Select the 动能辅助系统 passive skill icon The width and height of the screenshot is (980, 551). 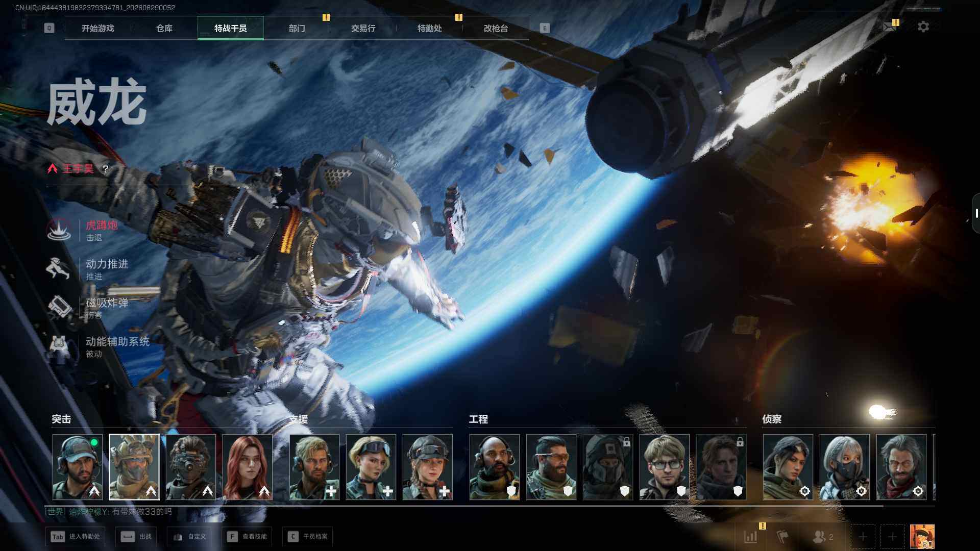click(59, 346)
